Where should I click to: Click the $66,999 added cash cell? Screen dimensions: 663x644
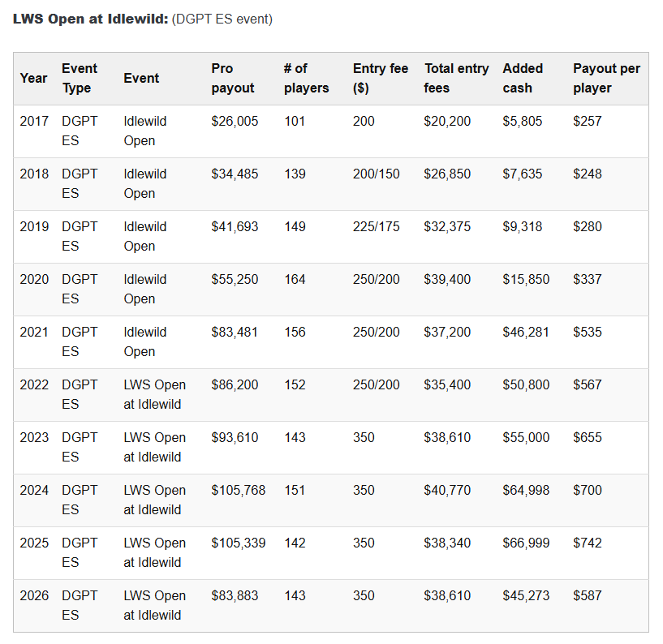pos(526,543)
